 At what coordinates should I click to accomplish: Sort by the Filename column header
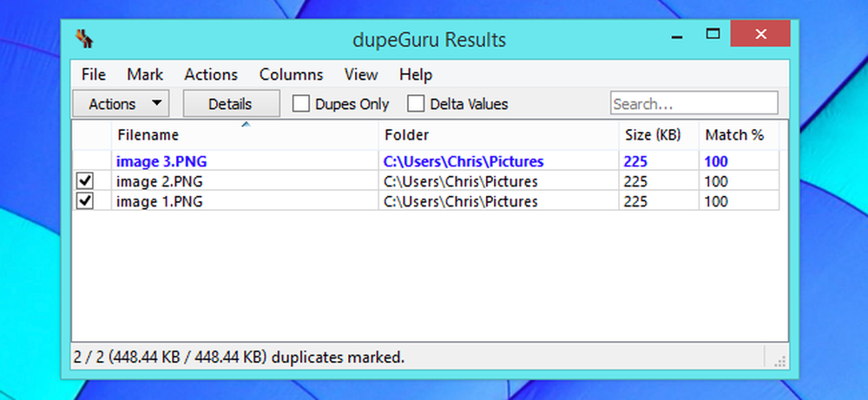246,135
